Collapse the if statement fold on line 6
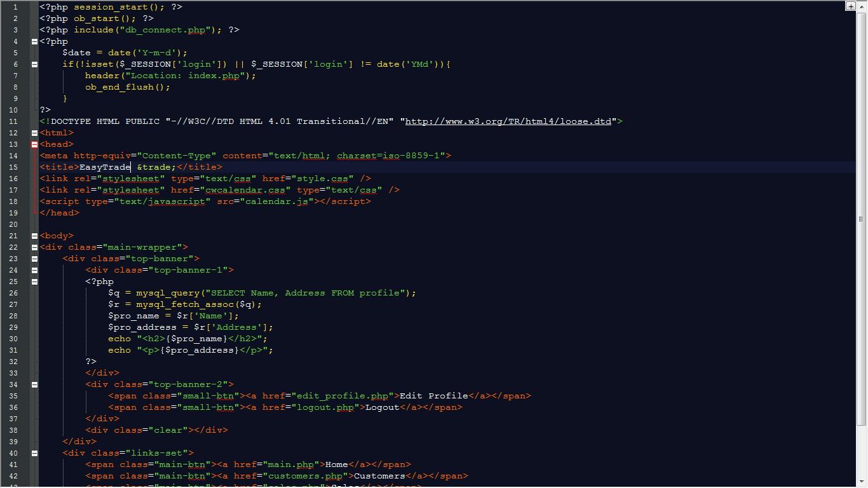Image resolution: width=868 pixels, height=488 pixels. coord(34,64)
